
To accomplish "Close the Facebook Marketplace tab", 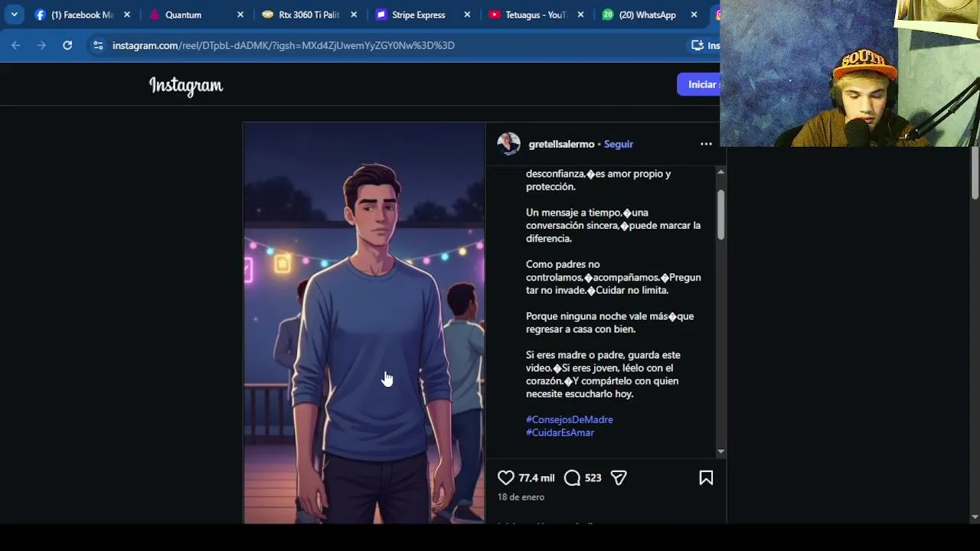I will tap(127, 15).
